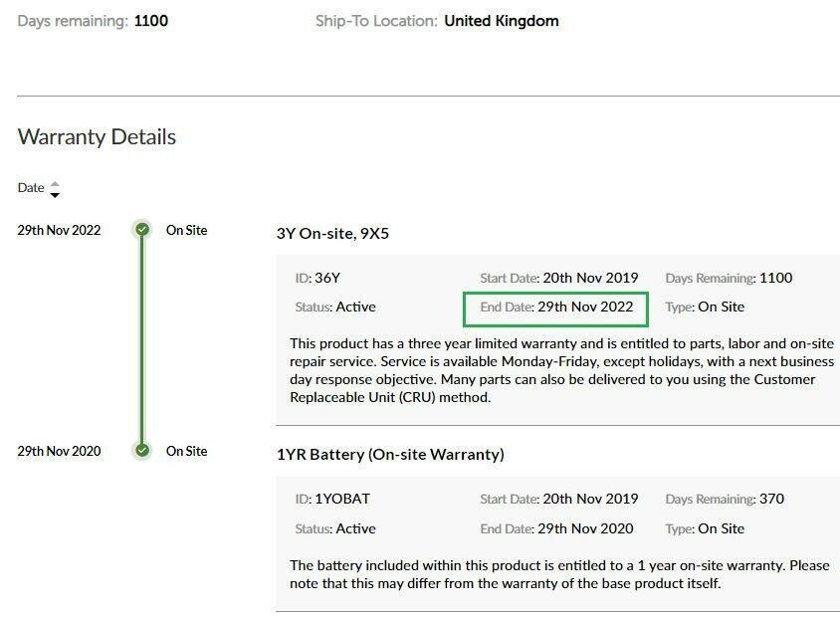Click the 29th Nov 2020 timeline date
This screenshot has width=840, height=619.
tap(59, 452)
